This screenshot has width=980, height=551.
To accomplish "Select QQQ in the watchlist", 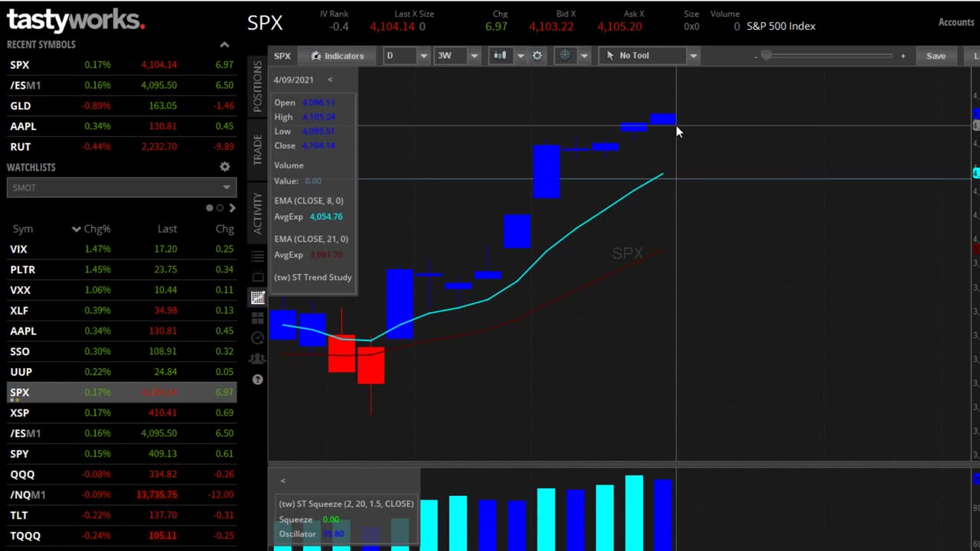I will point(122,474).
